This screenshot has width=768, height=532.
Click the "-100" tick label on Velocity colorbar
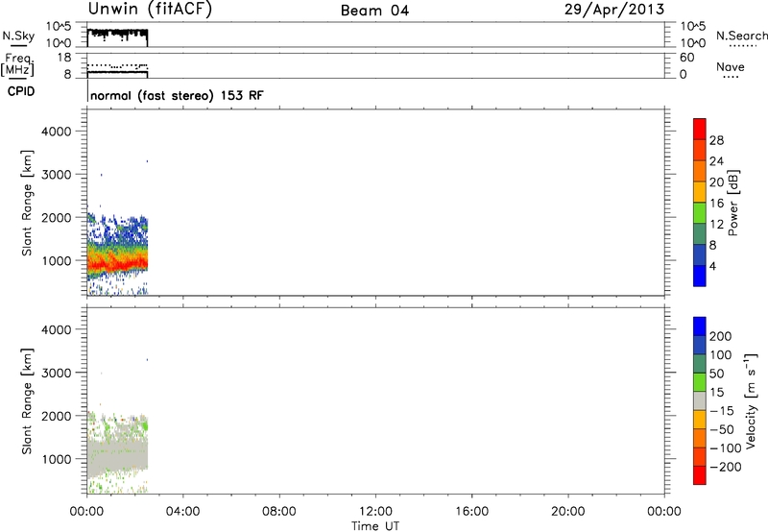point(726,448)
